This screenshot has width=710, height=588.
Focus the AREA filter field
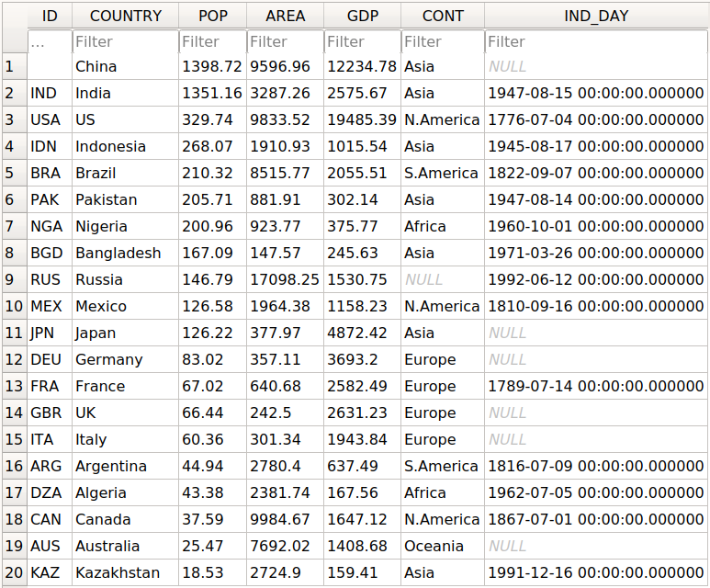286,41
